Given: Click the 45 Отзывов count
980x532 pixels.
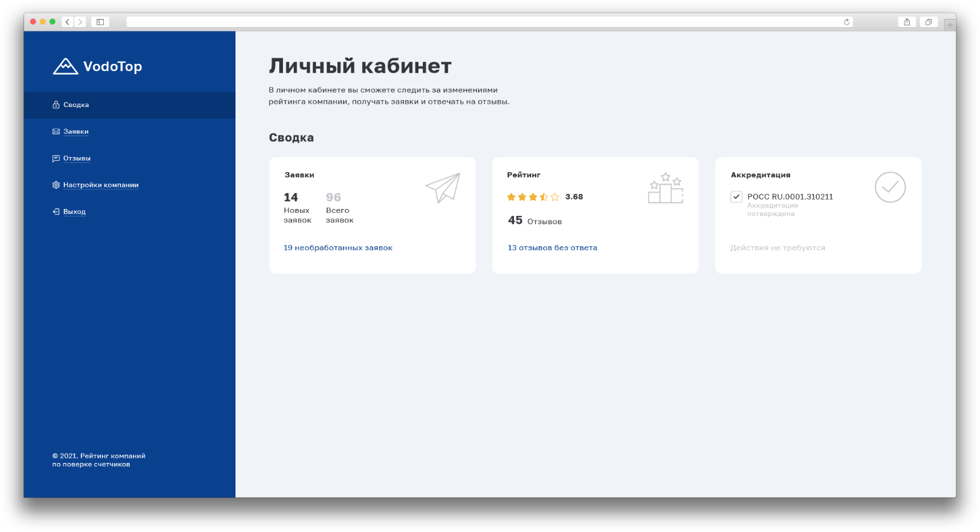Looking at the screenshot, I should point(535,220).
